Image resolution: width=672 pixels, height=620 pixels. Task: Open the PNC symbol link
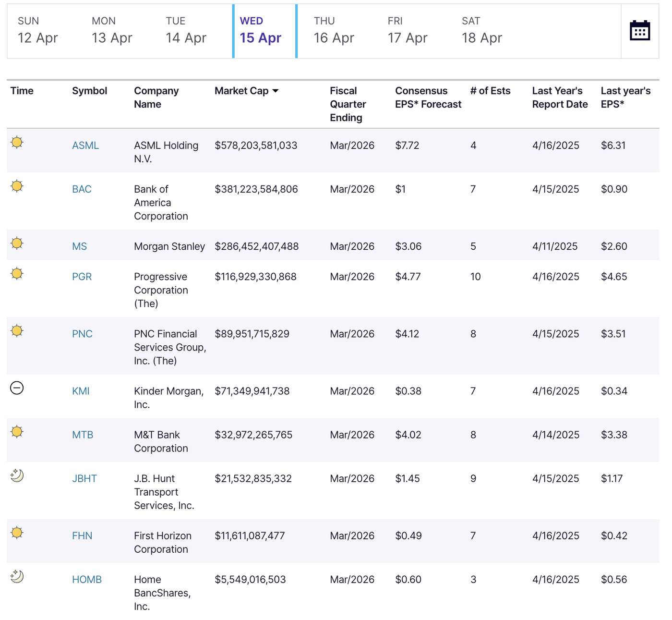tap(82, 334)
